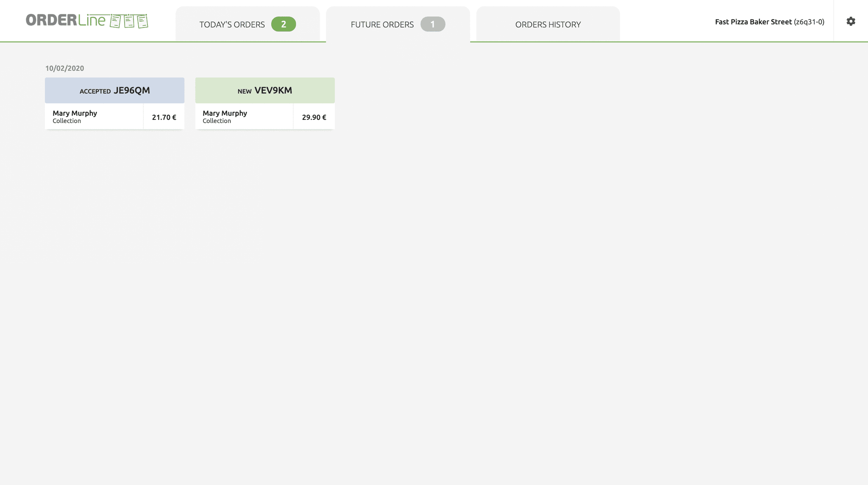
Task: Click the 10/02/2020 date heading
Action: tap(64, 68)
